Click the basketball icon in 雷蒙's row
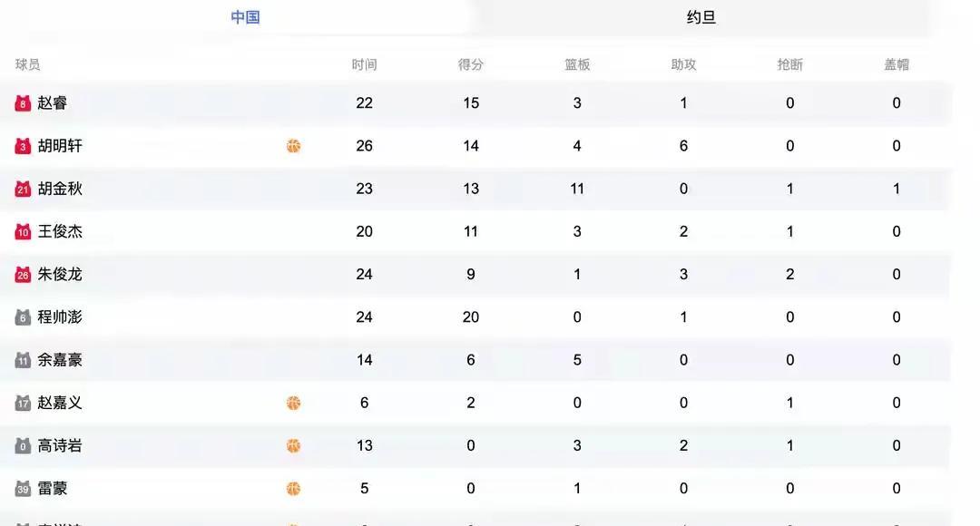980x526 pixels. (293, 489)
